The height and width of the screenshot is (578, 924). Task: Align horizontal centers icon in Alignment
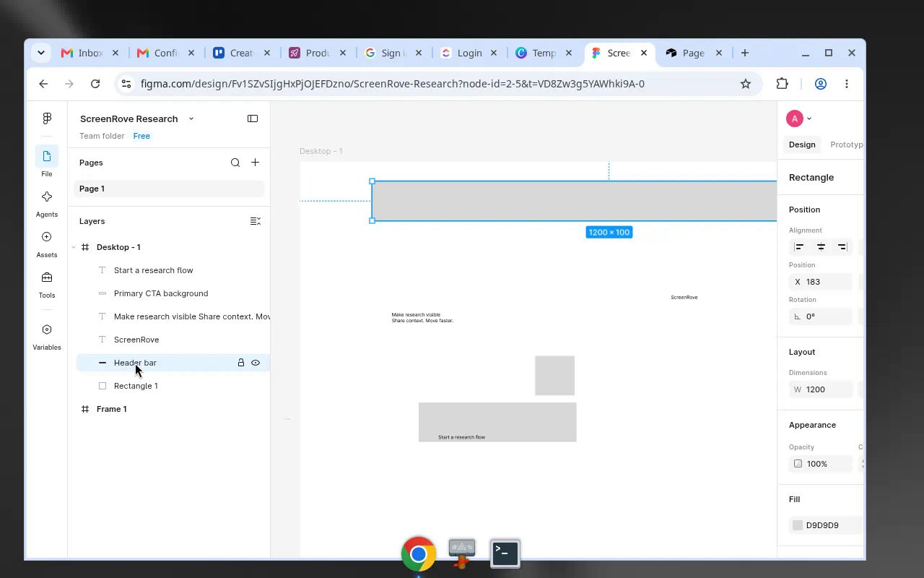pos(821,247)
